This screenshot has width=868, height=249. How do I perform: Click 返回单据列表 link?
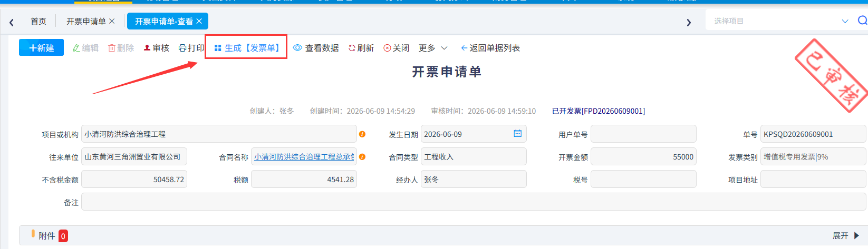(490, 48)
